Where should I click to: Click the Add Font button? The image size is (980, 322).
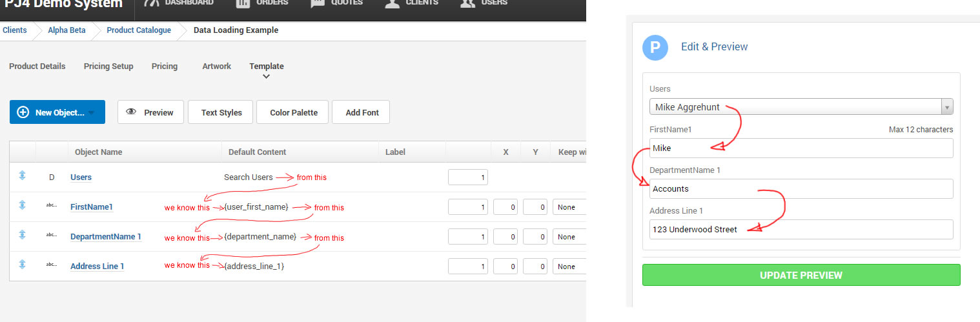click(362, 112)
